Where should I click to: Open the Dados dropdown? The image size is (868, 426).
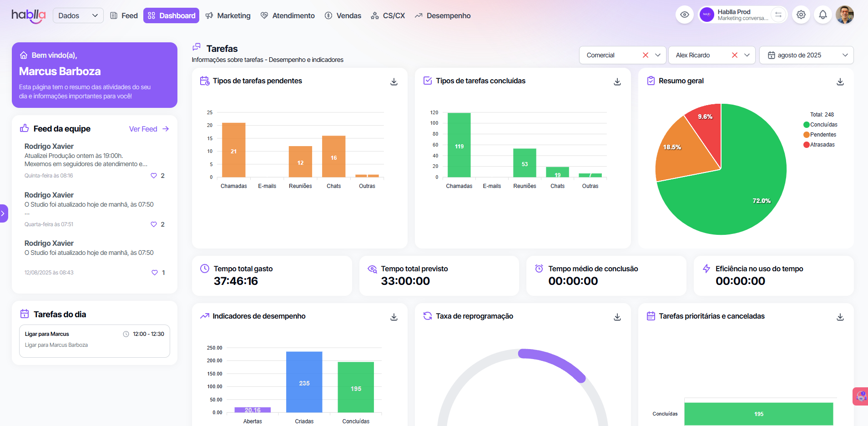coord(78,15)
